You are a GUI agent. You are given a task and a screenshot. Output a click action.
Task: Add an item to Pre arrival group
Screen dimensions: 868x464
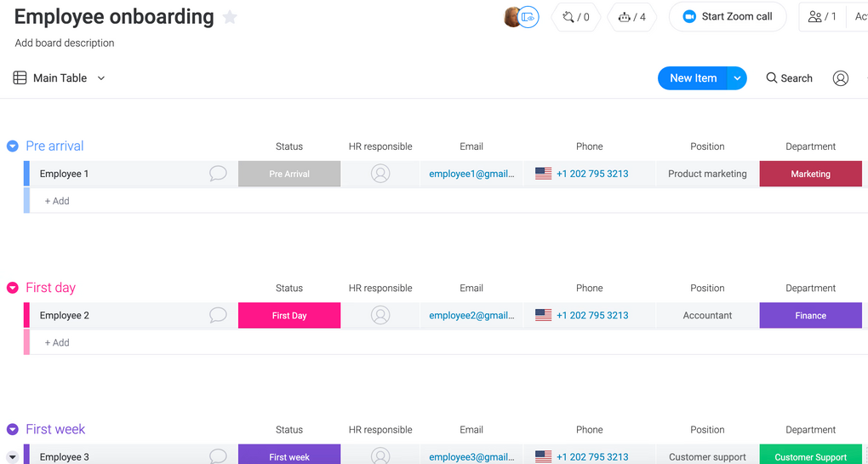(57, 201)
